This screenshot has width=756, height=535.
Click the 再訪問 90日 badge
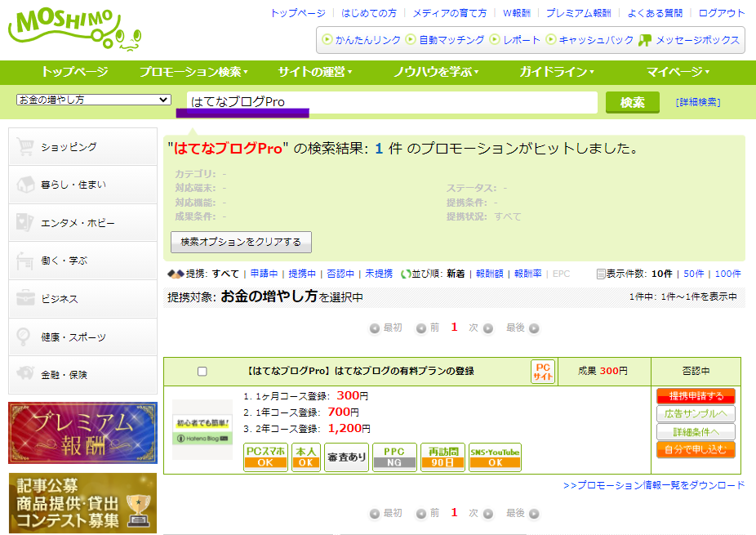(442, 457)
